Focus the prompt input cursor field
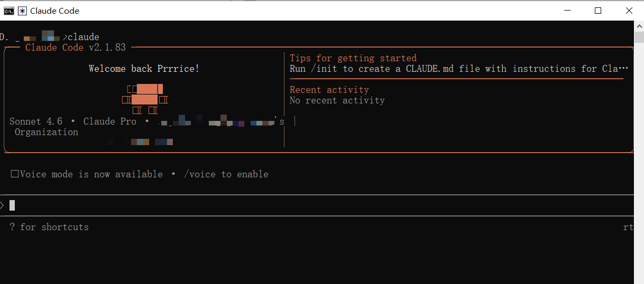The height and width of the screenshot is (284, 644). click(x=317, y=205)
